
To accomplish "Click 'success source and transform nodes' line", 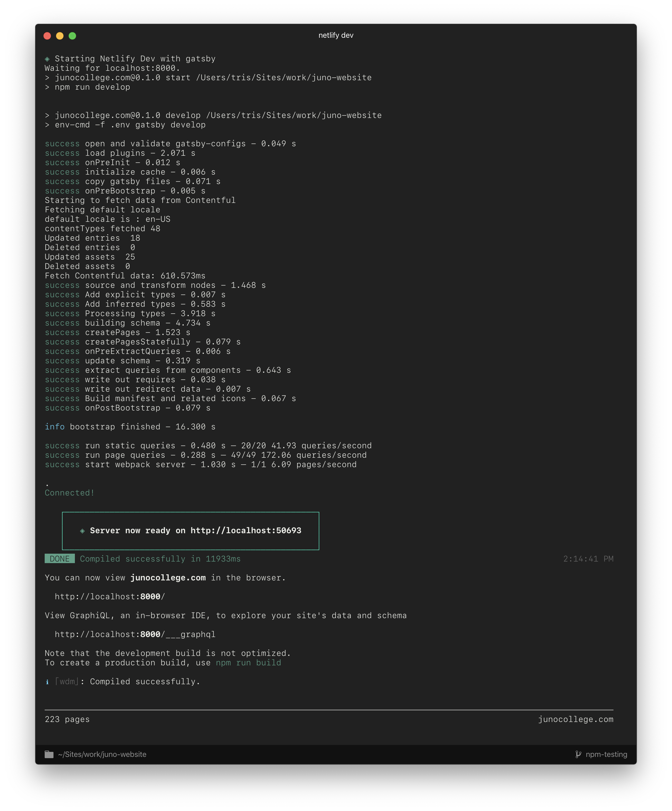I will pyautogui.click(x=155, y=285).
